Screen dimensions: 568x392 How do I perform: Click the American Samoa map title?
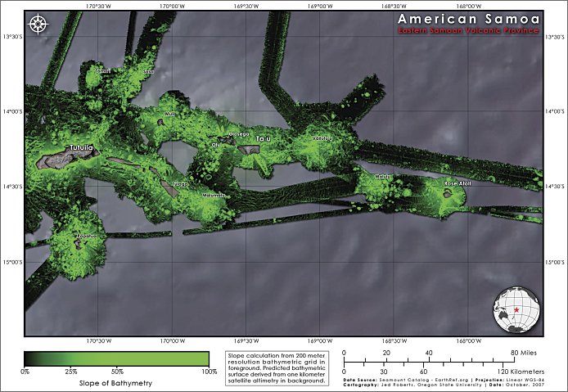[x=469, y=19]
